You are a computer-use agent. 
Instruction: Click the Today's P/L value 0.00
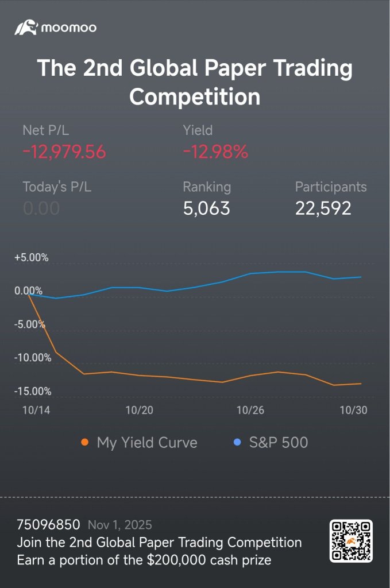pos(41,208)
